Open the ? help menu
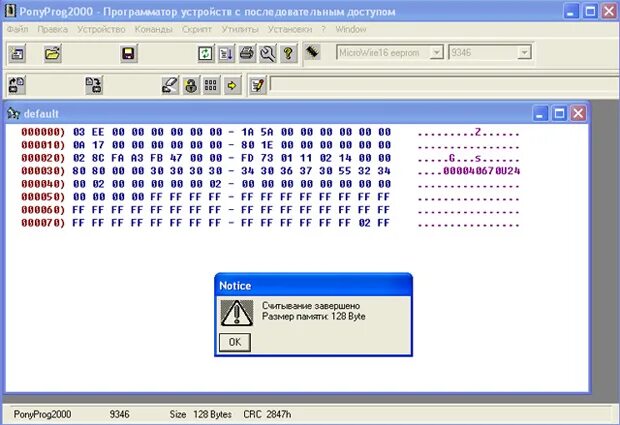Image resolution: width=620 pixels, height=425 pixels. point(323,29)
